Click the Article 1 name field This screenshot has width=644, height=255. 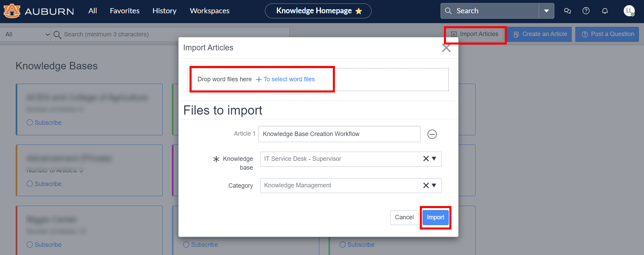point(339,134)
